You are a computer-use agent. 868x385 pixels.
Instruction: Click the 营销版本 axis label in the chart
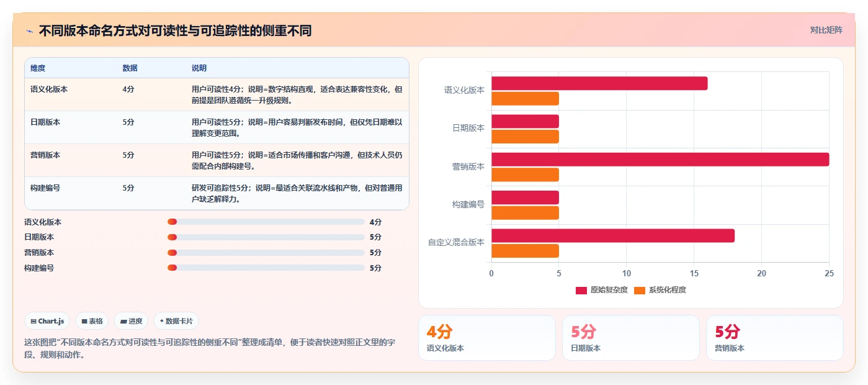[468, 166]
